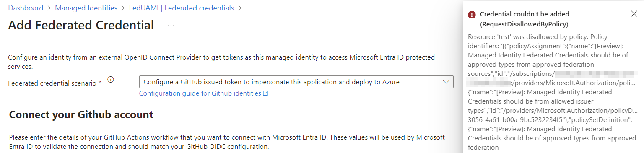Viewport: 644px width, 153px height.
Task: Open FedUAMI | Federated credentials breadcrumb
Action: click(181, 8)
